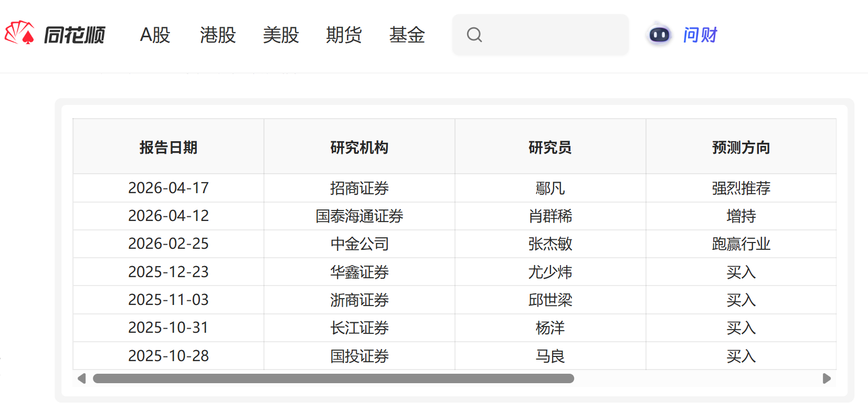Click the left scroll arrow below table
This screenshot has width=868, height=411.
[81, 378]
